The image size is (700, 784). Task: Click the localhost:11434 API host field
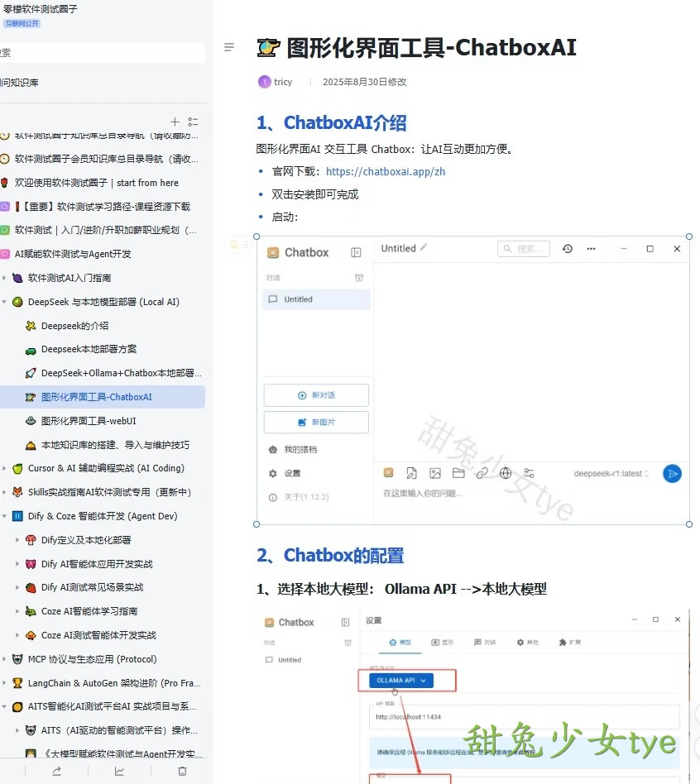[525, 717]
